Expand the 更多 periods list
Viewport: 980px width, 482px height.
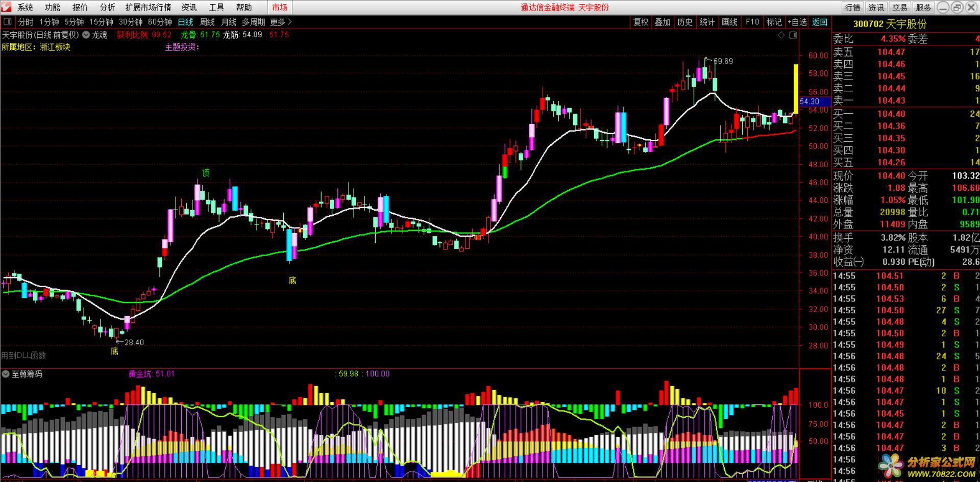point(281,22)
